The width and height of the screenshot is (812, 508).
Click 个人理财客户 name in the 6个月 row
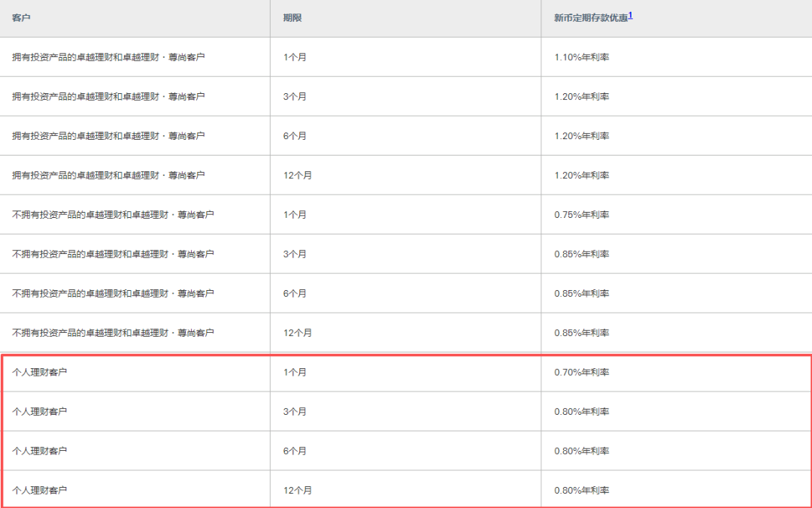40,451
